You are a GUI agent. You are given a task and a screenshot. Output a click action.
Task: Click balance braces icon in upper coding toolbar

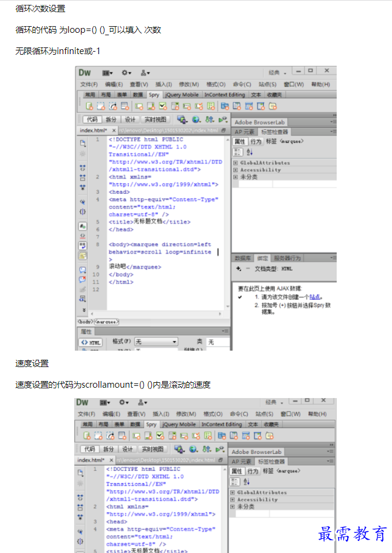click(x=83, y=211)
